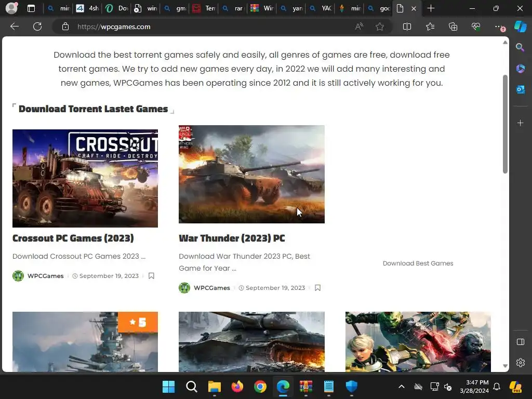Screen dimensions: 532x399
Task: Switch to the 'goc' tab
Action: click(379, 8)
